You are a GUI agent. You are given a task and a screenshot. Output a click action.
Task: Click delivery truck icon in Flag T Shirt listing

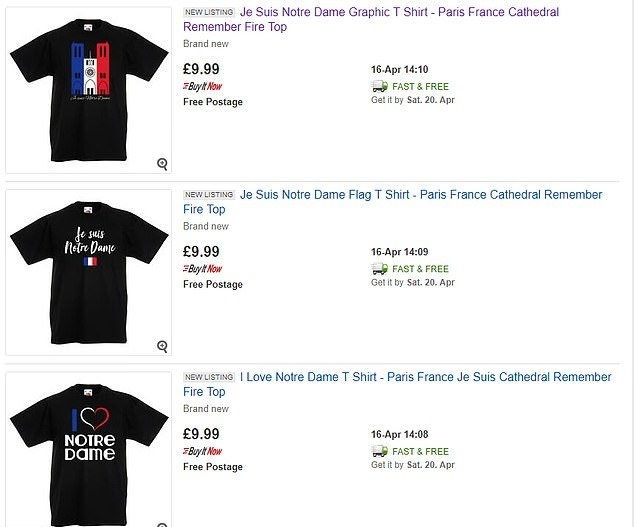point(379,269)
